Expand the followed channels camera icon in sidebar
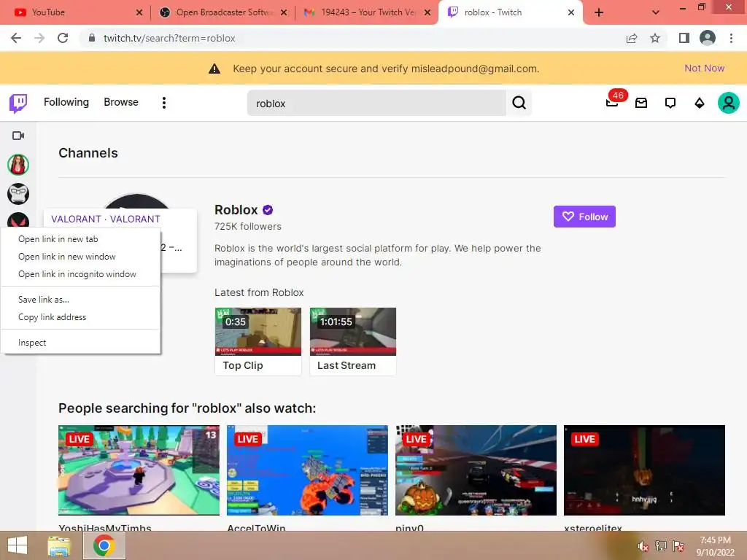Screen dimensions: 747x560 [x=18, y=136]
